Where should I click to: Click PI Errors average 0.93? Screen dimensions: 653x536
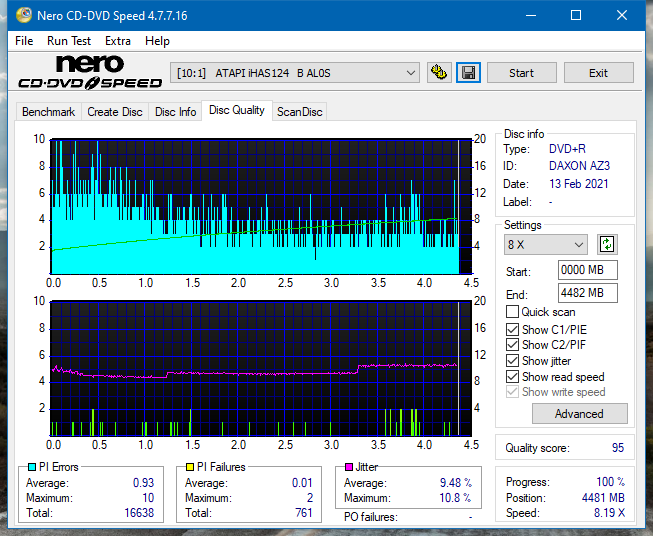tap(143, 483)
